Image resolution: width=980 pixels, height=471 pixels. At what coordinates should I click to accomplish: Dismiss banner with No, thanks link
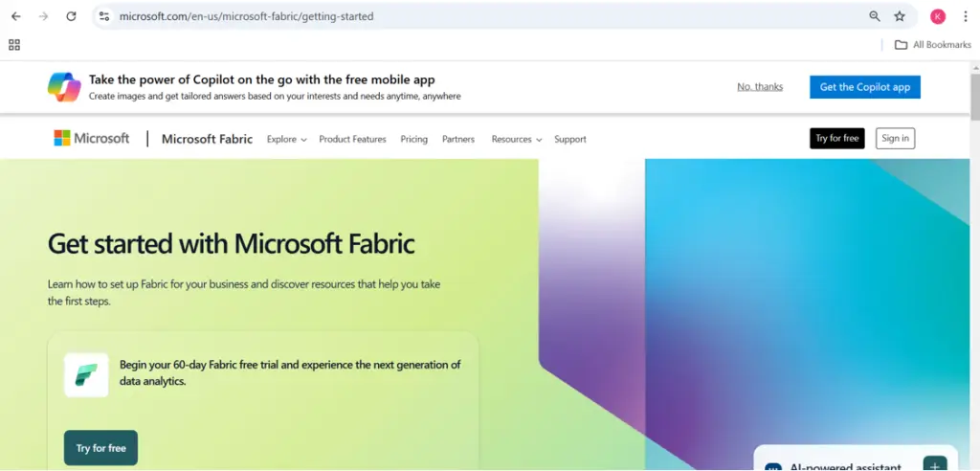[760, 87]
